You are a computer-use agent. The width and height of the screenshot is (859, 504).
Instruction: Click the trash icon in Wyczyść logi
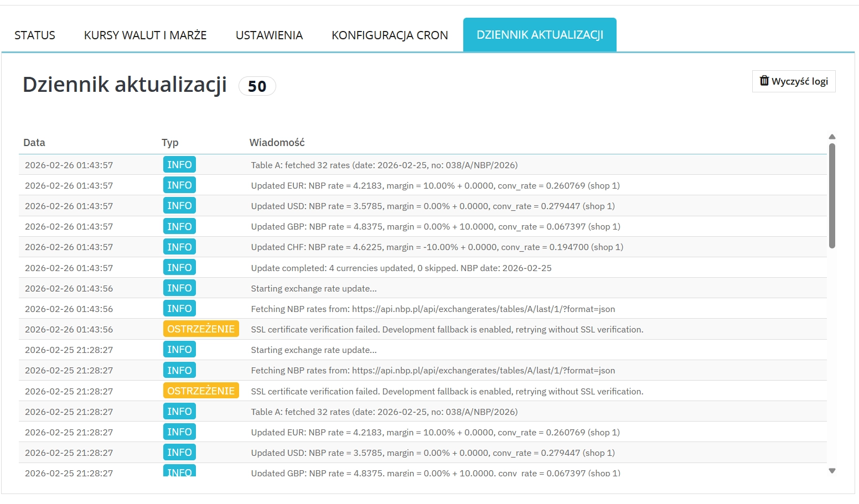pos(764,81)
